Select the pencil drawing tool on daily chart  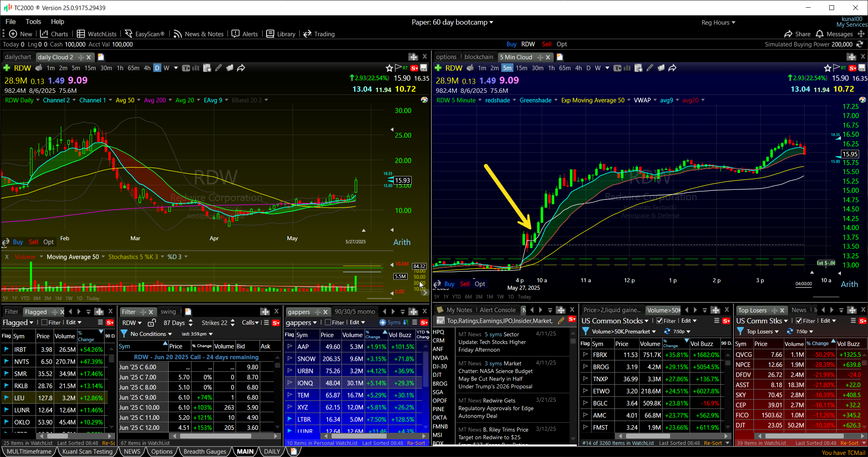(219, 68)
